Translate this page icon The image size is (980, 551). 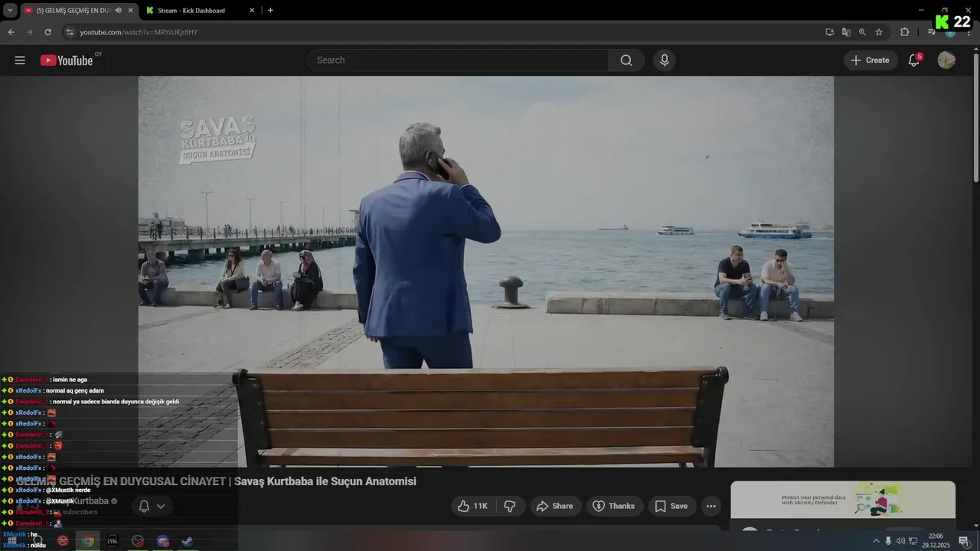pos(846,32)
